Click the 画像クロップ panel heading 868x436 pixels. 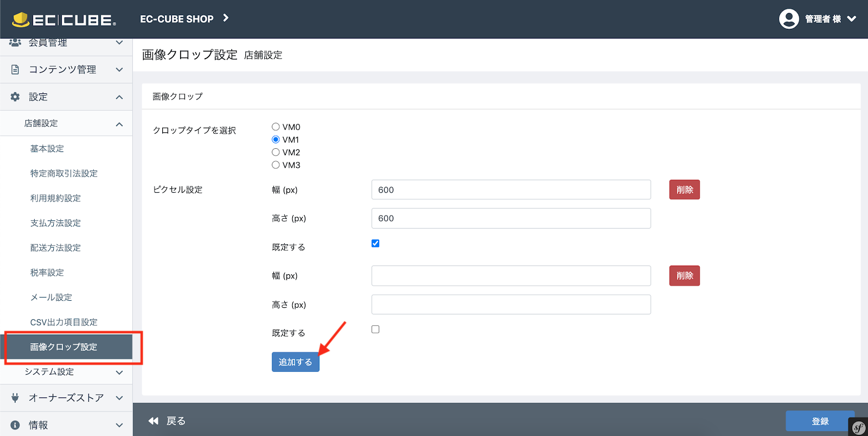[177, 96]
